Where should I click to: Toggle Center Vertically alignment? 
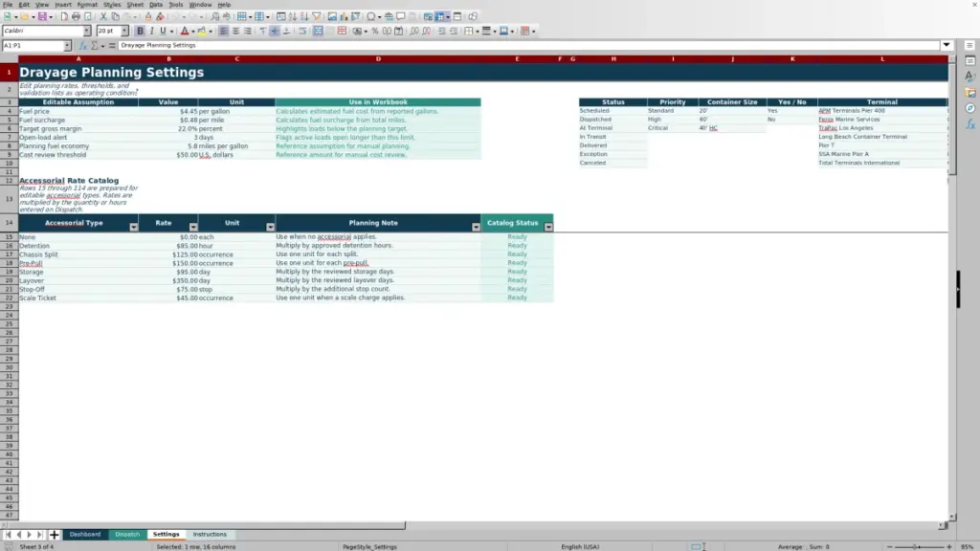coord(275,32)
